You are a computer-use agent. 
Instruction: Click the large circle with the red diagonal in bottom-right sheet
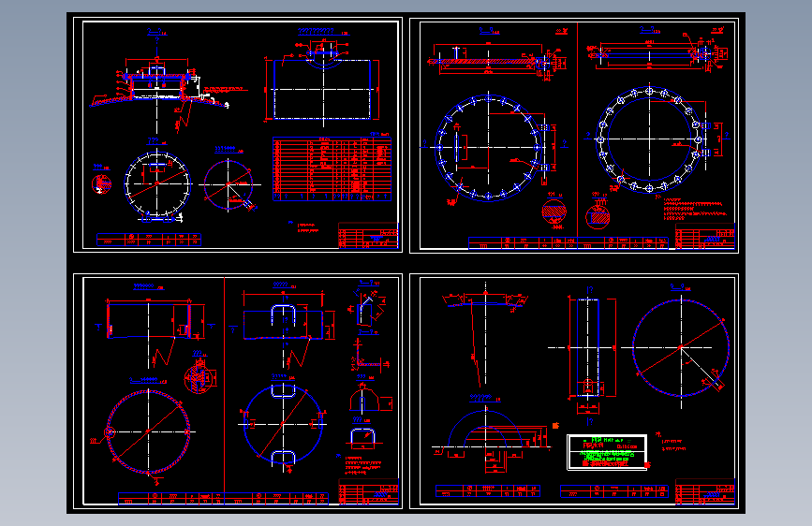coord(681,347)
